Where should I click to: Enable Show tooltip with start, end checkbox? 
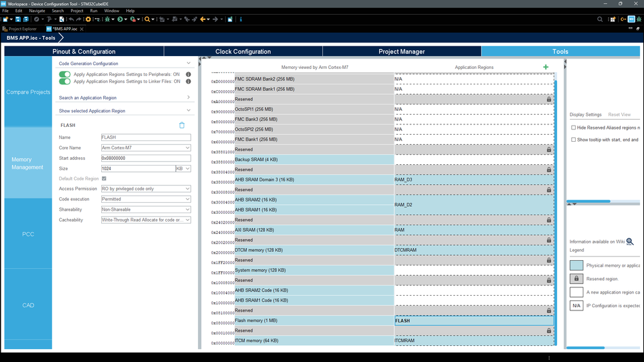coord(573,140)
